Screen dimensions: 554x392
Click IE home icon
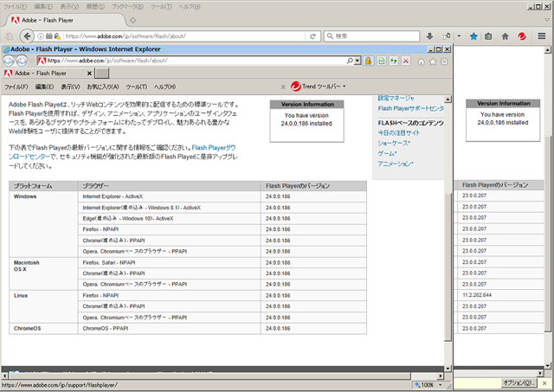coord(422,61)
